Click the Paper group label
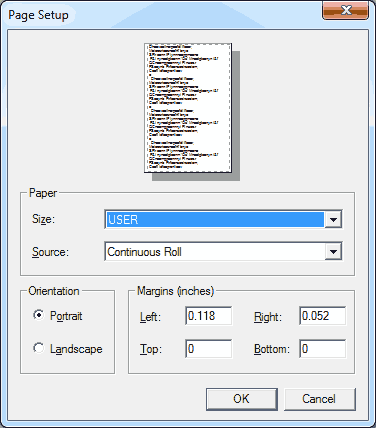Viewport: 376px width, 428px height. tap(43, 193)
